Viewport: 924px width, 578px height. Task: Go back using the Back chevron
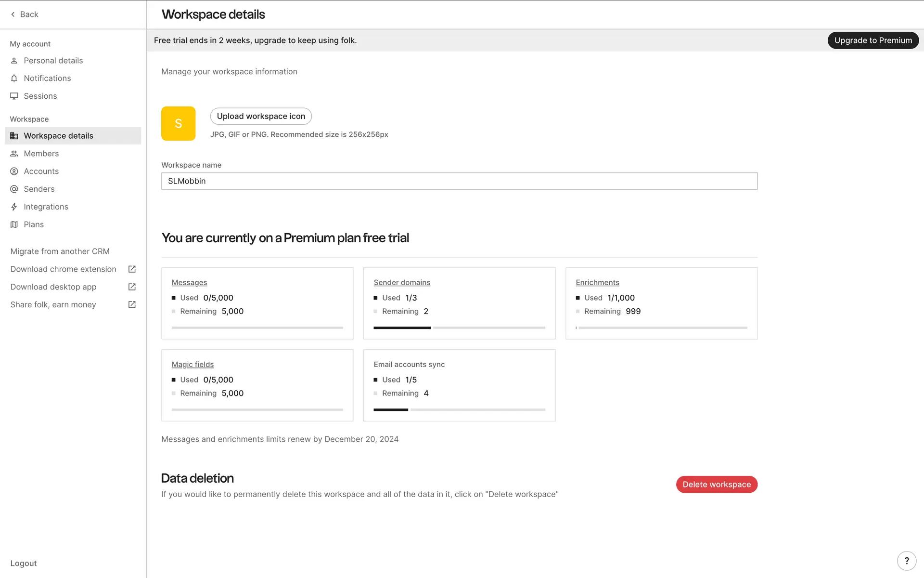13,14
